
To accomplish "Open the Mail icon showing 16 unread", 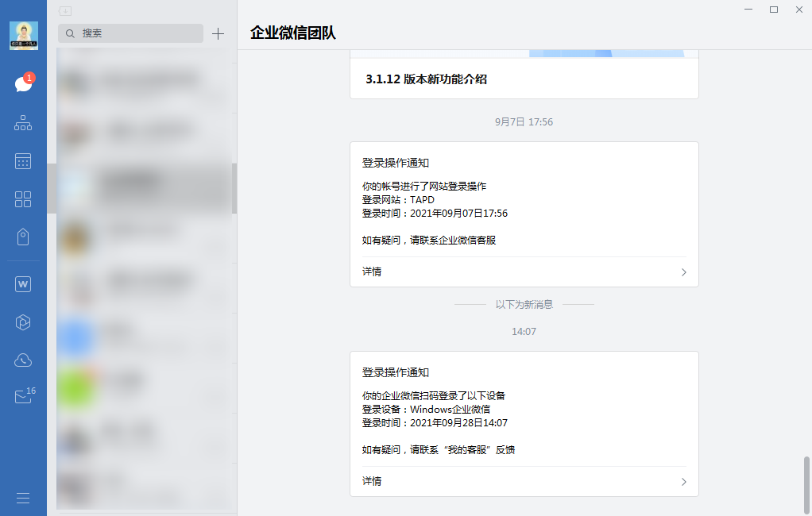I will click(23, 398).
